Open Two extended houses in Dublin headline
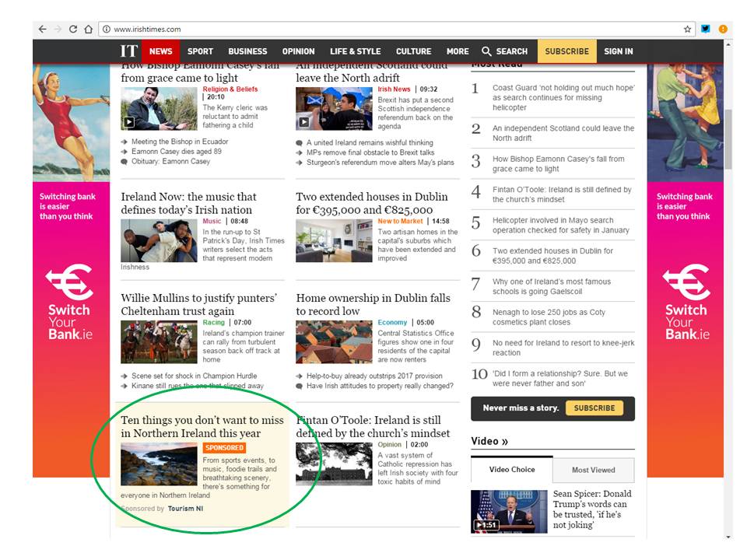This screenshot has height=560, width=747. 372,203
